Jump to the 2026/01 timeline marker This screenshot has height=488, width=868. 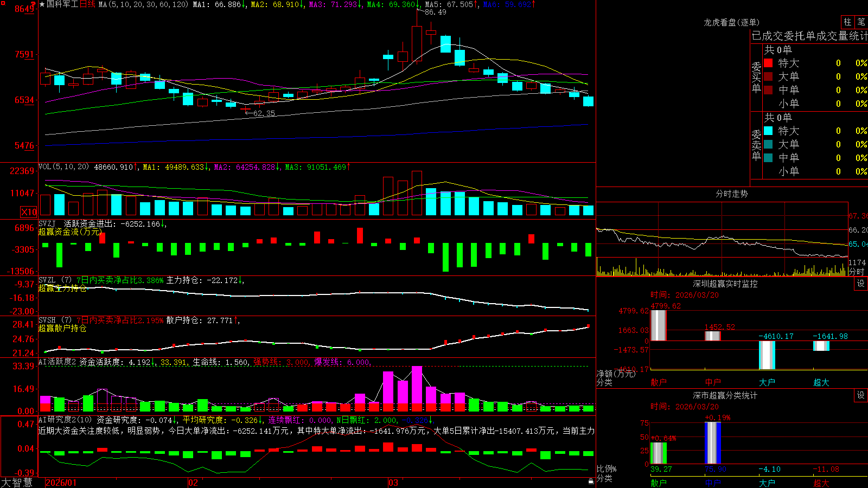[61, 483]
